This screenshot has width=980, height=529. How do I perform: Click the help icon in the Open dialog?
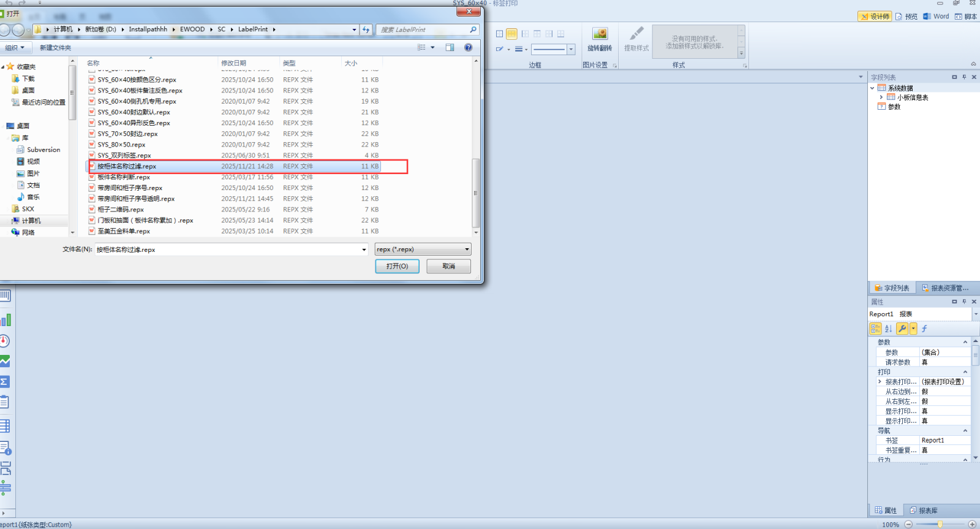[468, 47]
